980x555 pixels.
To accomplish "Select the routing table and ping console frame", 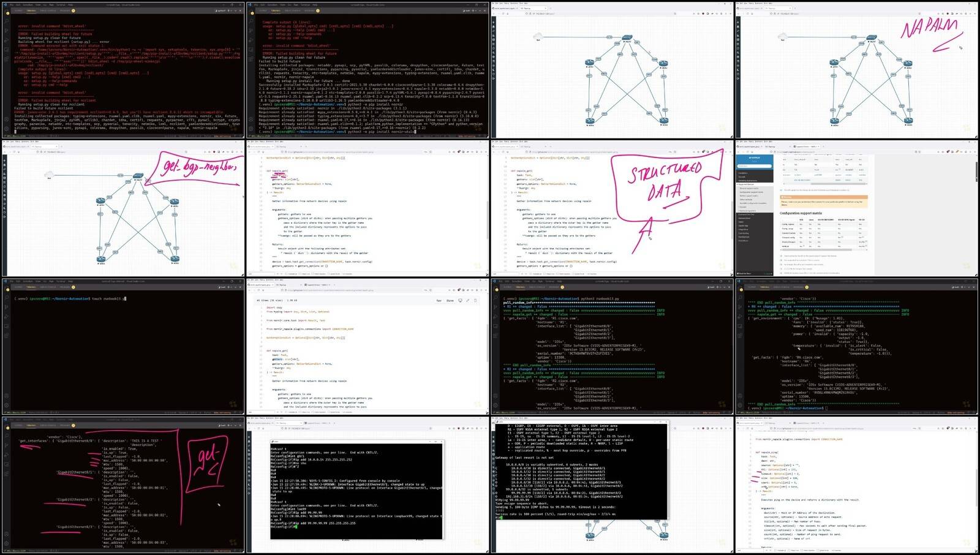I will [612, 485].
